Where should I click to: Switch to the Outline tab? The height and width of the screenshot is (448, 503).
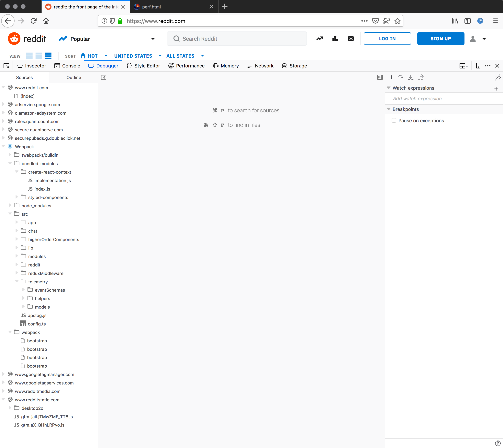point(73,77)
